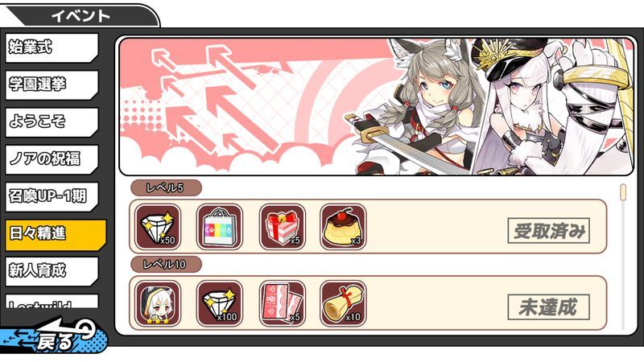Click the rewards list scrollbar handle
Screen dimensions: 644x362
pyautogui.click(x=623, y=192)
